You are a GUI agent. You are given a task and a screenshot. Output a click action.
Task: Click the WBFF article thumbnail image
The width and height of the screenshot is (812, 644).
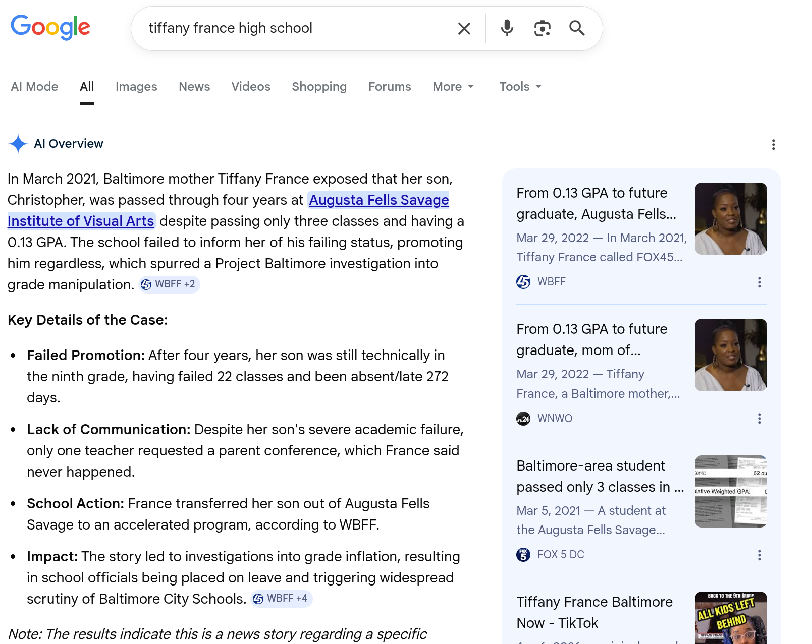coord(731,218)
